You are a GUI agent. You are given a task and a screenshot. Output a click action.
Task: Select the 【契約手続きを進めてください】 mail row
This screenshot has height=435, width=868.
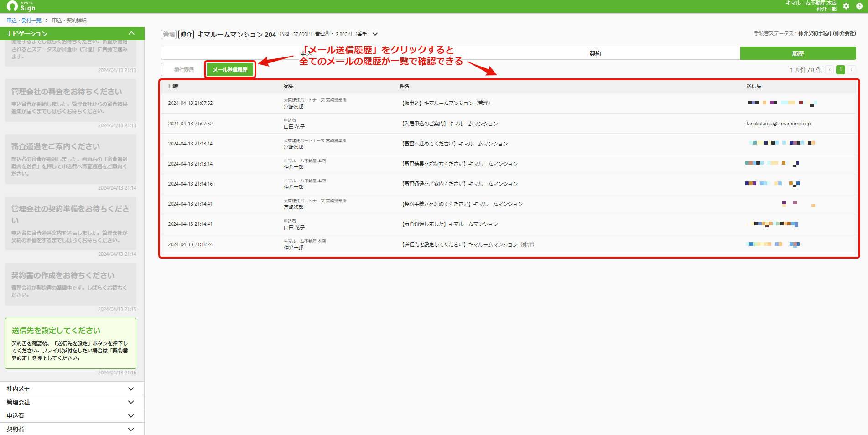pyautogui.click(x=508, y=204)
